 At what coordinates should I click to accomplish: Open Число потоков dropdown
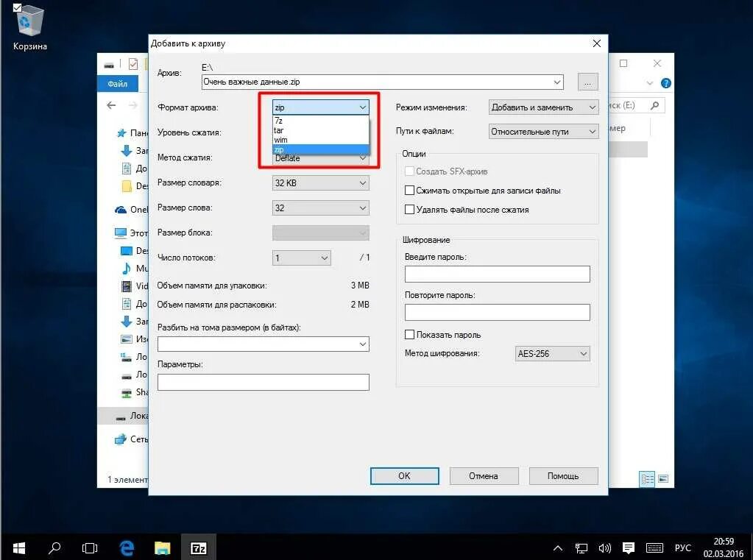point(302,258)
